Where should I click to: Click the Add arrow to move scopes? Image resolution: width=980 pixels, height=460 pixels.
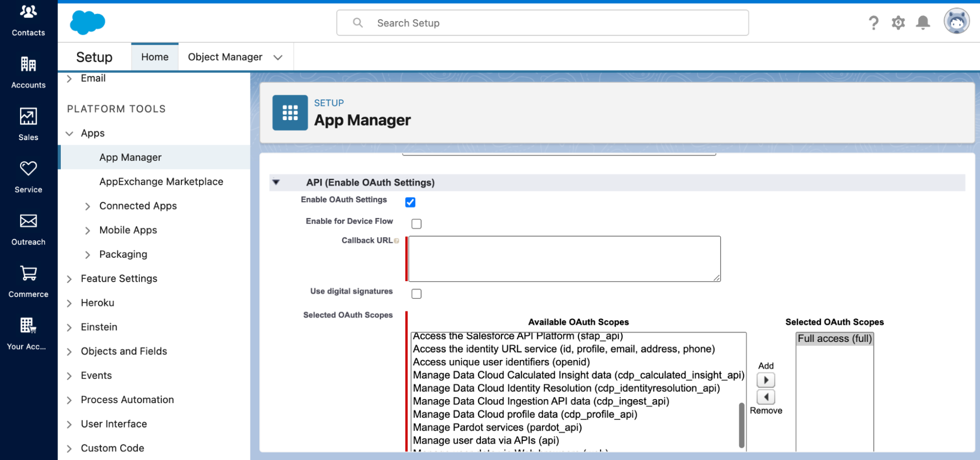click(766, 380)
